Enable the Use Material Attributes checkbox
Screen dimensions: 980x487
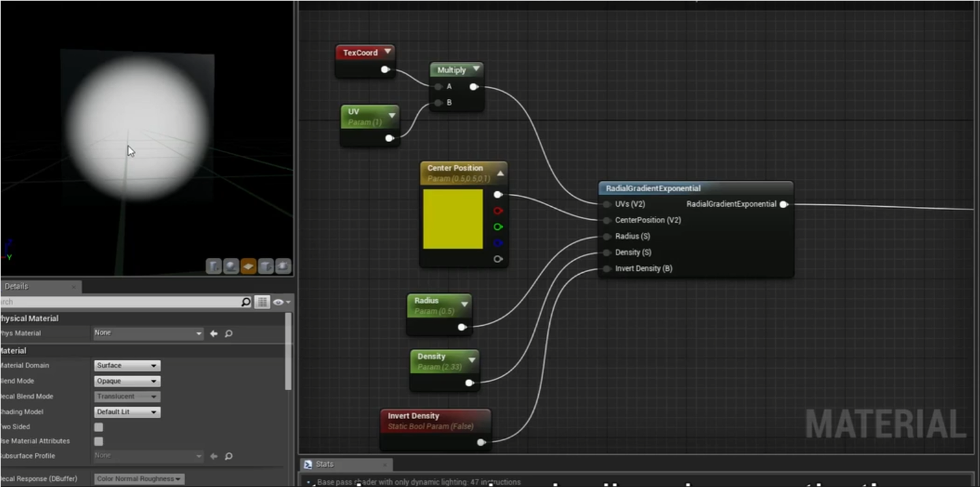[x=99, y=441]
